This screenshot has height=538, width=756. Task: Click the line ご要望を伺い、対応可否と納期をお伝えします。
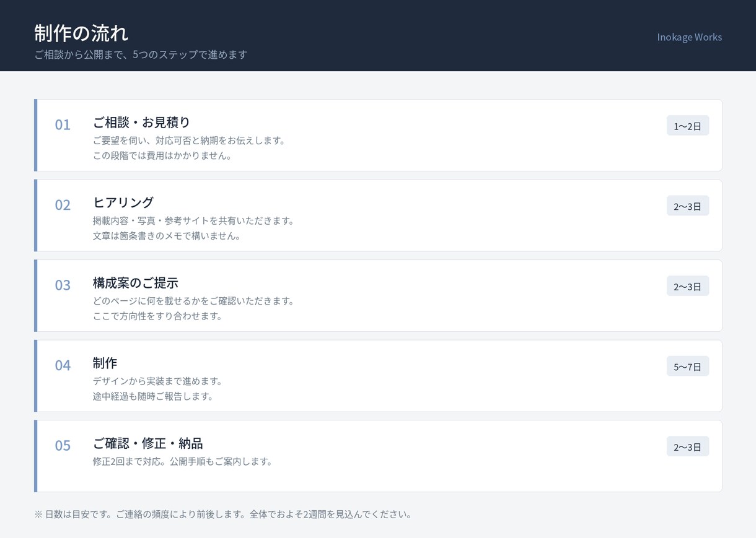click(190, 141)
